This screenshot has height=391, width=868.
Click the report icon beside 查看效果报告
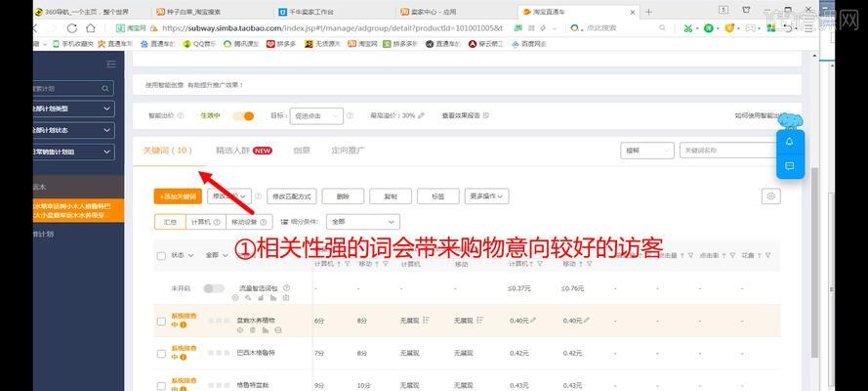(x=486, y=115)
